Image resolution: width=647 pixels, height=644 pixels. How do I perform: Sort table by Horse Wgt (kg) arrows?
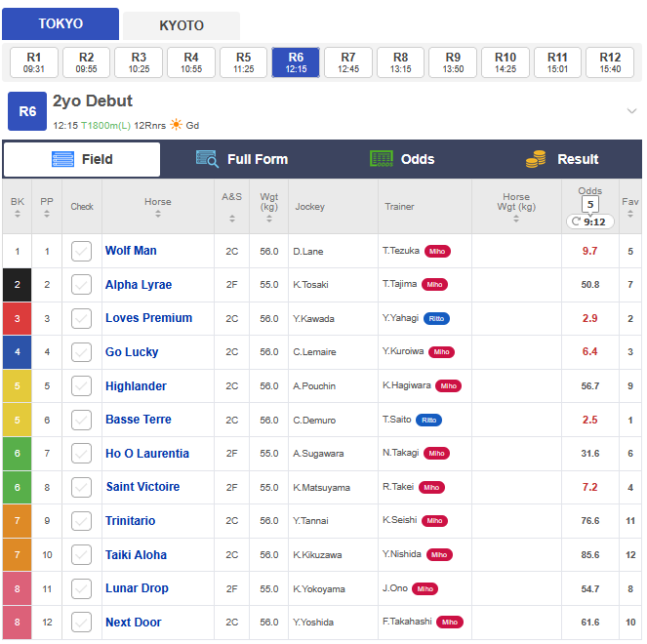click(516, 220)
